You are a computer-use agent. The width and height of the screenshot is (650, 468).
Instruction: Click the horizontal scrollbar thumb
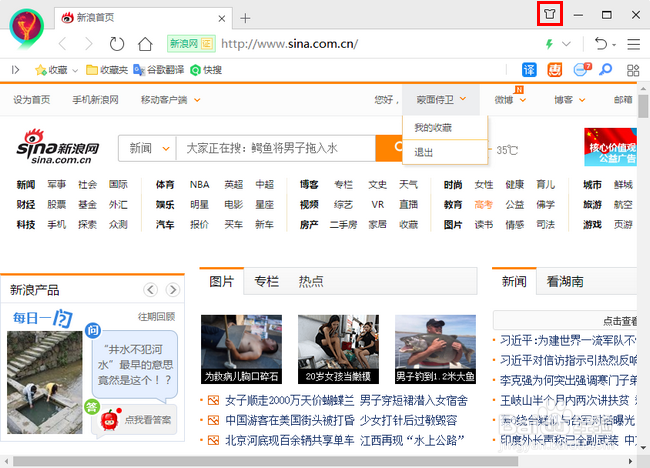(x=265, y=461)
